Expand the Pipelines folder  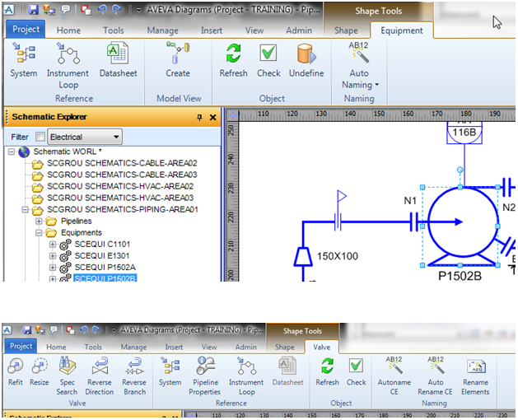click(x=39, y=221)
